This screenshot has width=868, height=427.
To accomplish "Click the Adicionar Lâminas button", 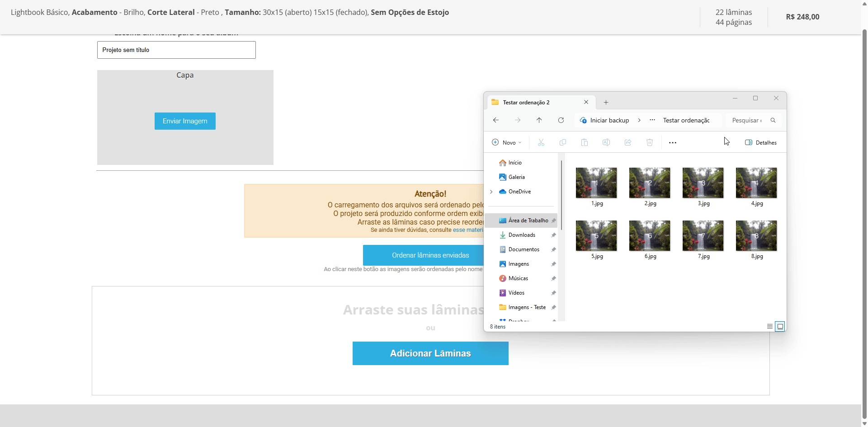I will (430, 353).
